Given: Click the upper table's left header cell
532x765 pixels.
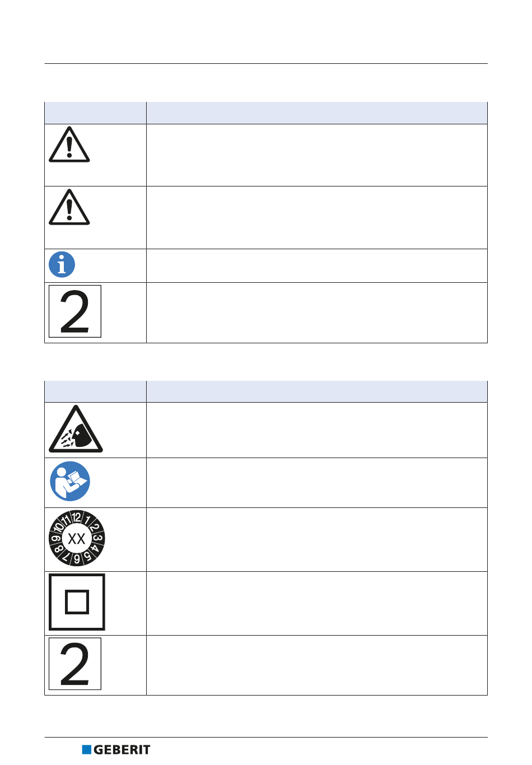Looking at the screenshot, I should (95, 113).
